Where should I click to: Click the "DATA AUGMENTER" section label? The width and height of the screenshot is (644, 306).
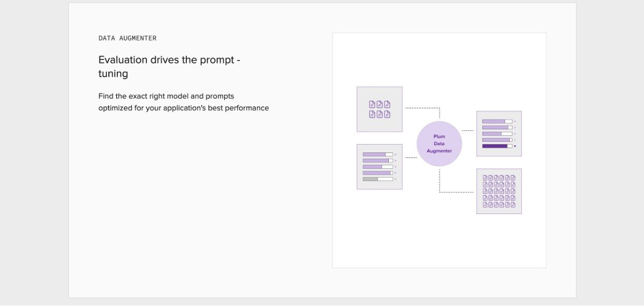pyautogui.click(x=127, y=38)
